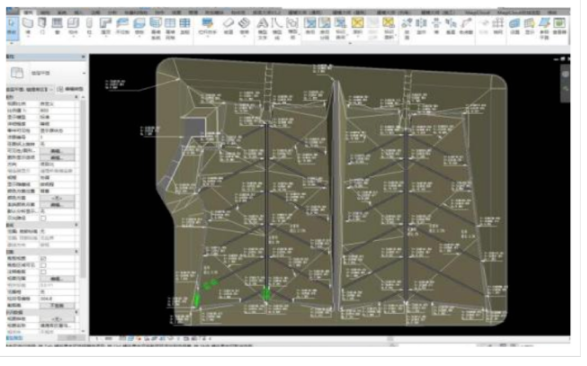
Task: Click the first Edit button in Properties
Action: [x=57, y=151]
